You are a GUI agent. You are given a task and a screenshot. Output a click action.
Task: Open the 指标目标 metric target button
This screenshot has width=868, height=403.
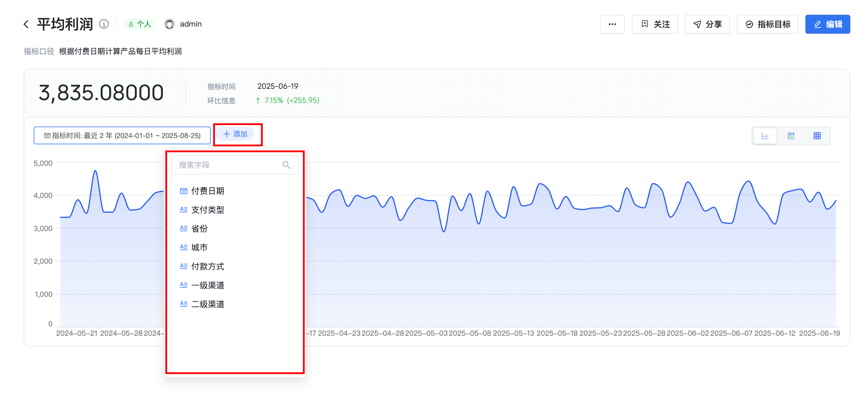[x=767, y=24]
